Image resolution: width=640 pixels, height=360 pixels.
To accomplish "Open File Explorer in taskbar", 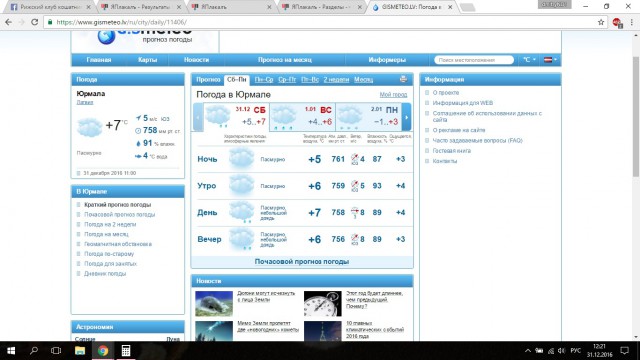I will (x=80, y=351).
